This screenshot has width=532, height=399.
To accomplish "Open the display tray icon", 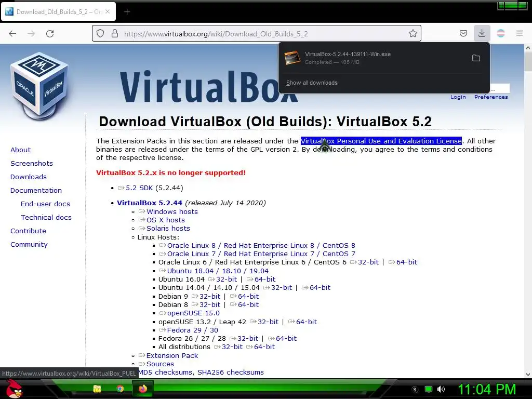I will [x=429, y=389].
